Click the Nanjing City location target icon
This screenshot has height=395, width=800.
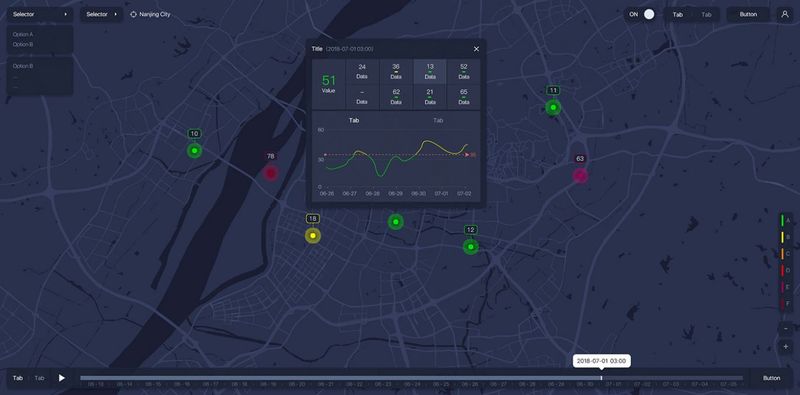coord(134,14)
